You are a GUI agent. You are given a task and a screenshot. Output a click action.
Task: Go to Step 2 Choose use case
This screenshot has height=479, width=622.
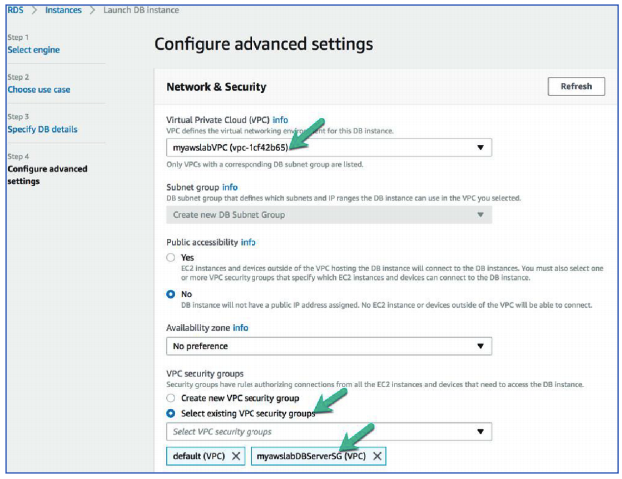pyautogui.click(x=39, y=89)
